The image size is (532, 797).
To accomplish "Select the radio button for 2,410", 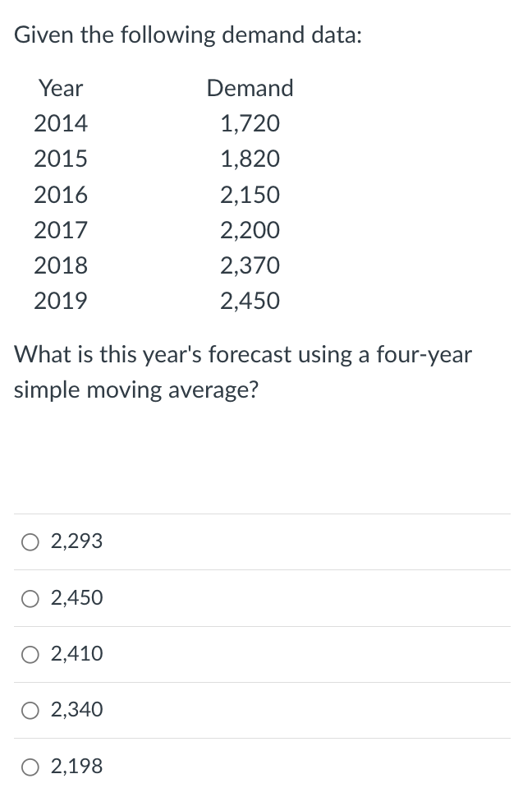I will point(30,654).
